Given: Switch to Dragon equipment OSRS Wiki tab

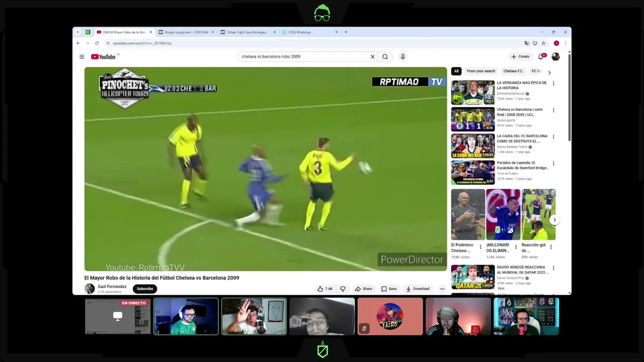Looking at the screenshot, I should (186, 32).
